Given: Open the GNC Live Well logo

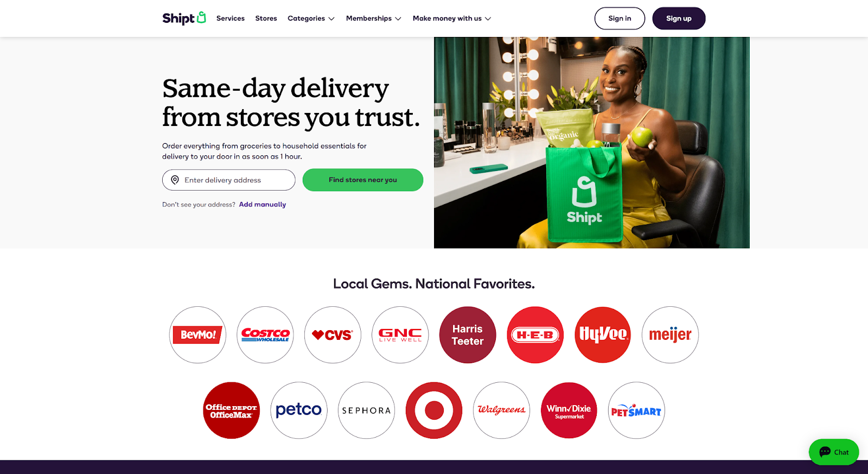Looking at the screenshot, I should coord(400,335).
